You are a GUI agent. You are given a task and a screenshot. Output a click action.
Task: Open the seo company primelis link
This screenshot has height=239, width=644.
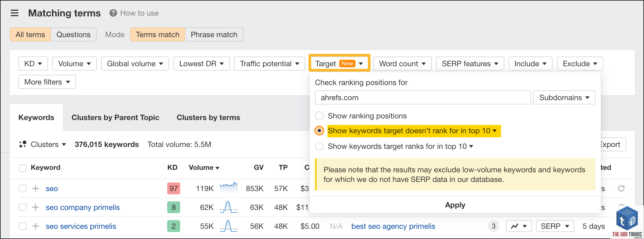point(83,207)
